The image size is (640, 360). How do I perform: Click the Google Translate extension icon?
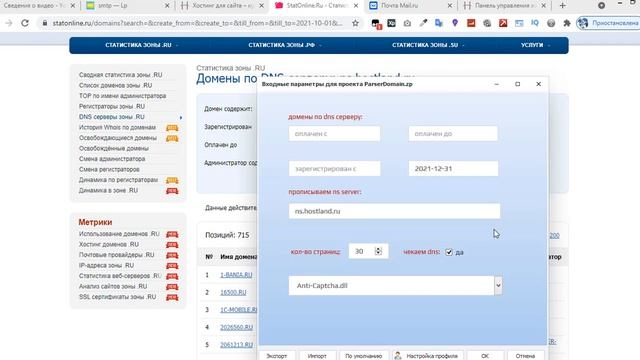(439, 23)
